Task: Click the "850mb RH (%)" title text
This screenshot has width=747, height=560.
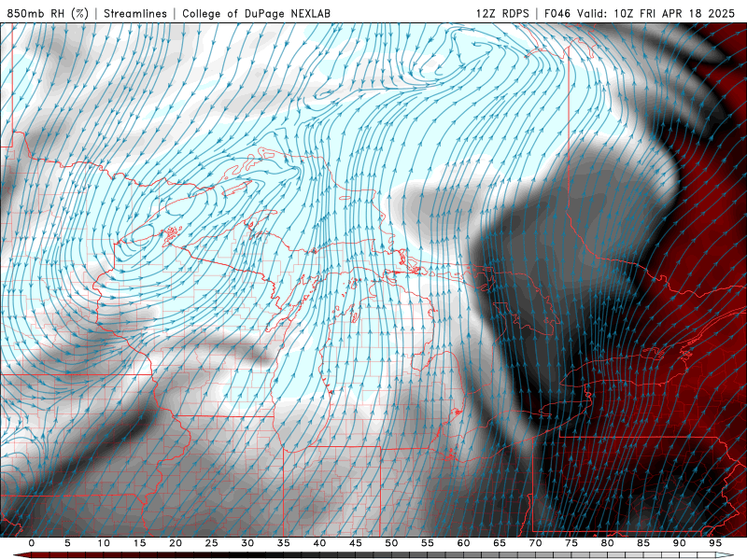Action: coord(48,13)
